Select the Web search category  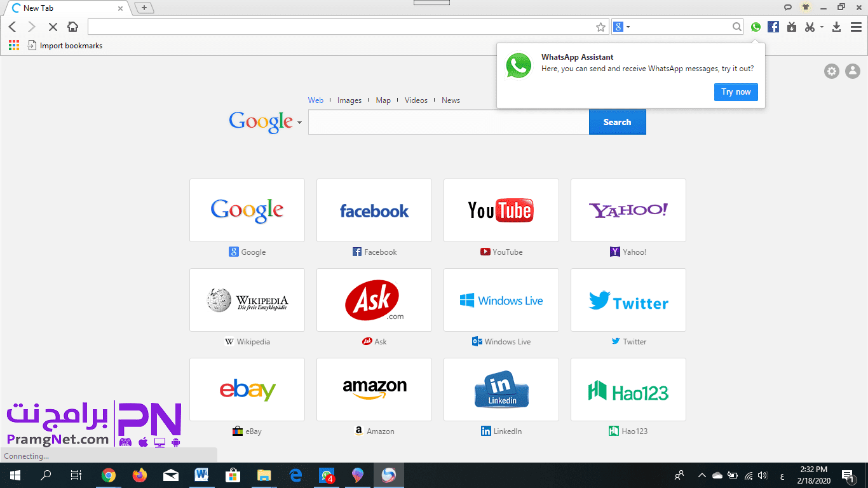click(x=316, y=100)
